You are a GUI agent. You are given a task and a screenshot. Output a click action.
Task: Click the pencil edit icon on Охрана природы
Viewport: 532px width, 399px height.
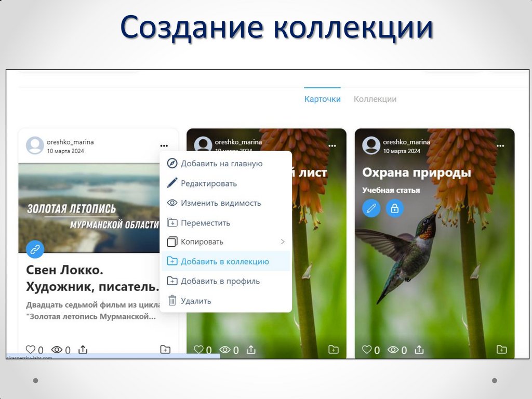click(x=371, y=208)
